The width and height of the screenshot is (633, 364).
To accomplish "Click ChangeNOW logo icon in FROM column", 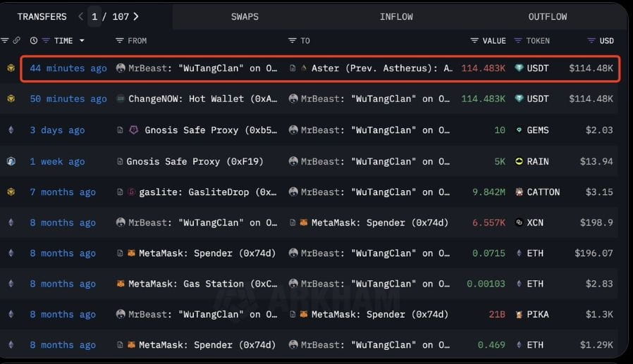I will click(x=121, y=99).
